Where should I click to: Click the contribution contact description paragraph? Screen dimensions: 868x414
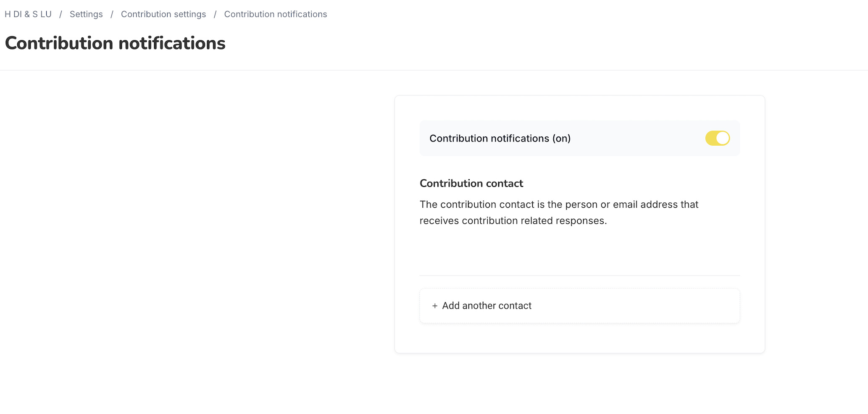559,212
